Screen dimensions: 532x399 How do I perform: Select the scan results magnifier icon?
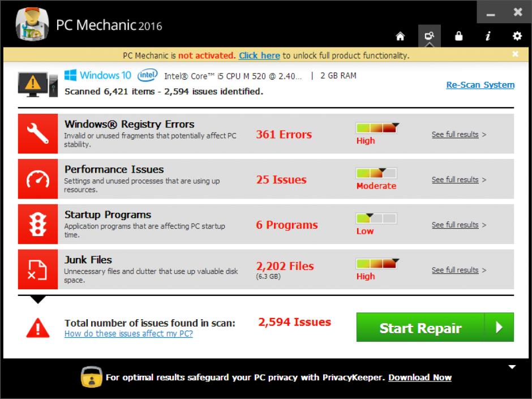click(x=429, y=36)
